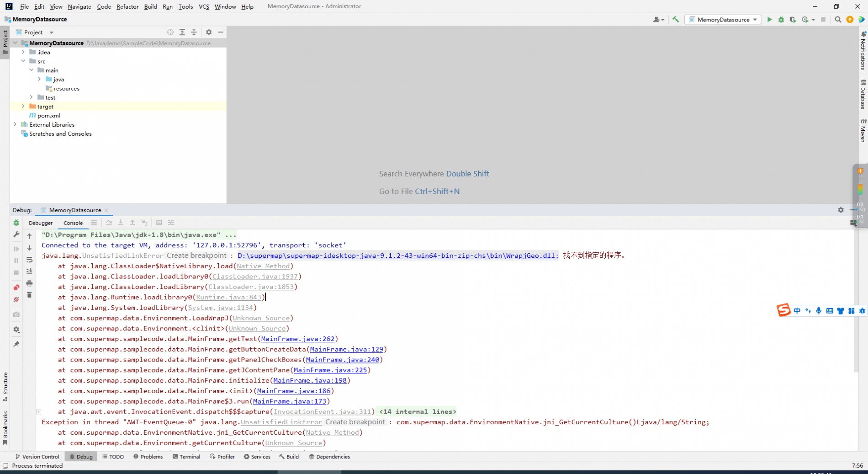Collapse the src folder node
Image resolution: width=868 pixels, height=474 pixels.
23,61
